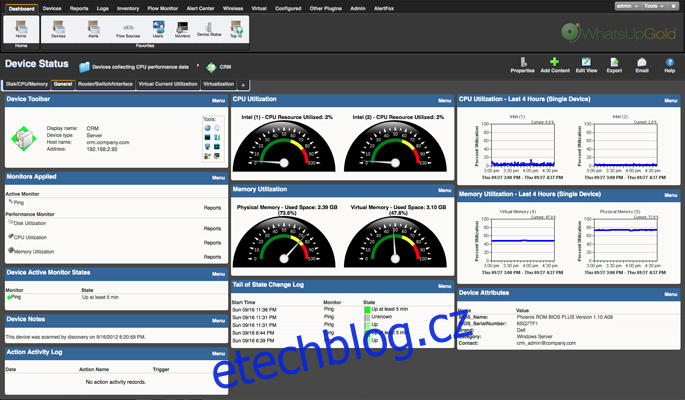Open the Top 10 favorite icon
685x400 pixels.
click(236, 29)
